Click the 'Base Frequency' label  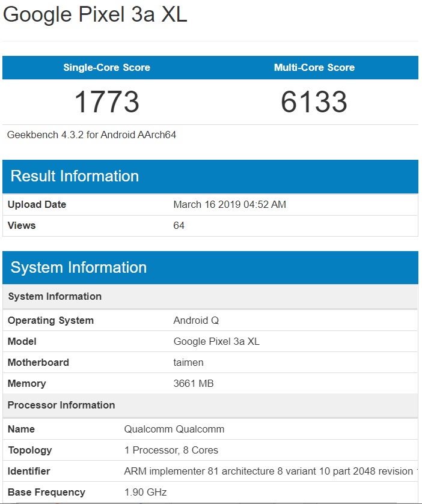[46, 492]
